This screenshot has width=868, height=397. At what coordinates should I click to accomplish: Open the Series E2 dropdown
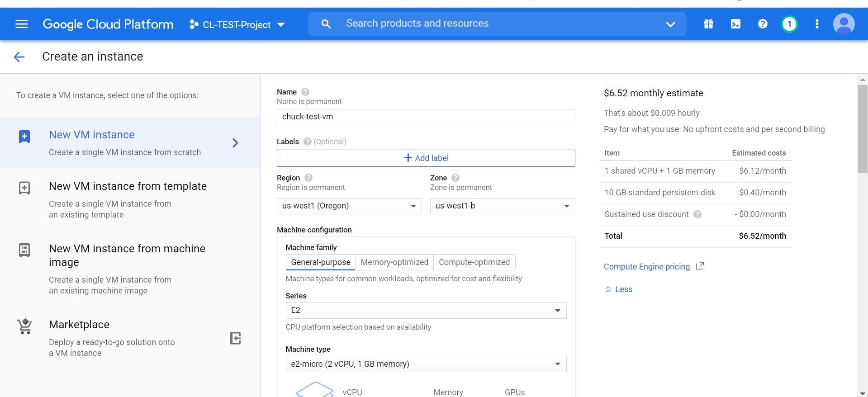tap(426, 311)
